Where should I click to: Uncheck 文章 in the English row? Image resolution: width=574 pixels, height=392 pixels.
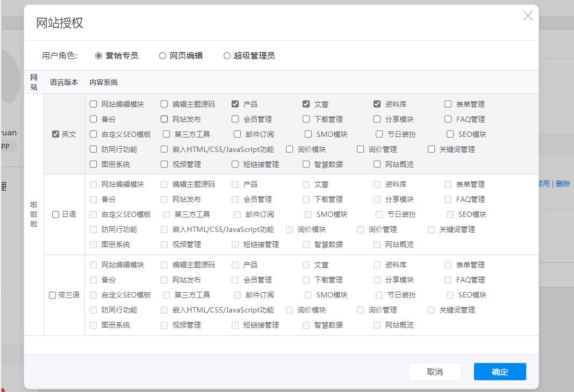coord(306,104)
